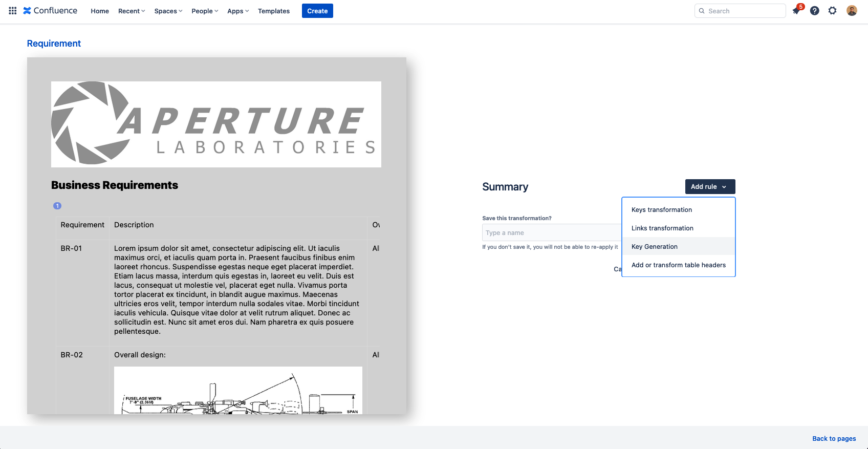Open the help question mark icon

tap(814, 11)
